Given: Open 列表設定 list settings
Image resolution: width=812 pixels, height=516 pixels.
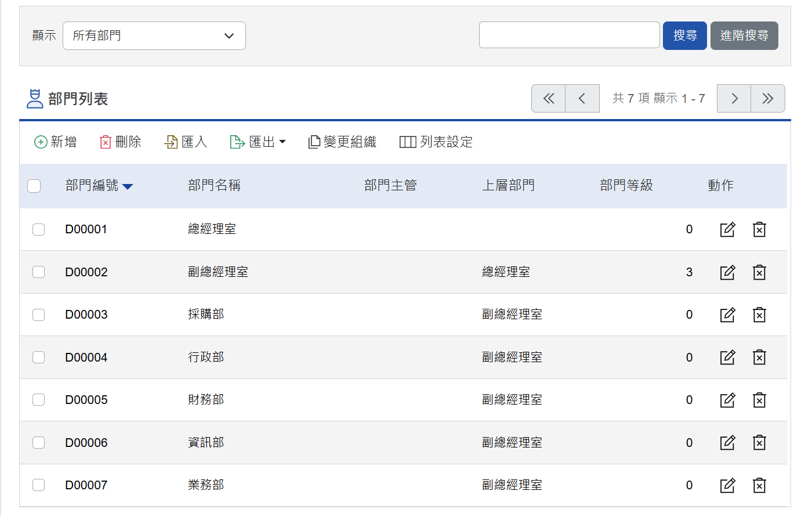Looking at the screenshot, I should pyautogui.click(x=436, y=142).
